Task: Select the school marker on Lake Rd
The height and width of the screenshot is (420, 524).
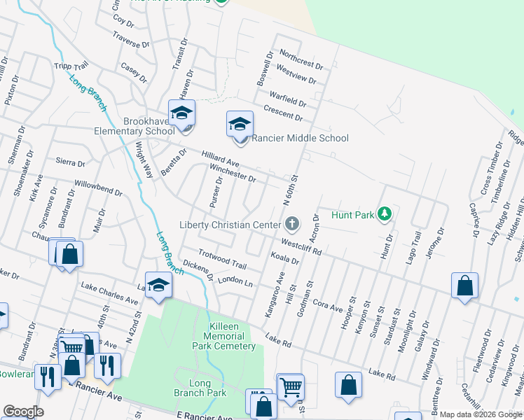Action: coord(159,286)
